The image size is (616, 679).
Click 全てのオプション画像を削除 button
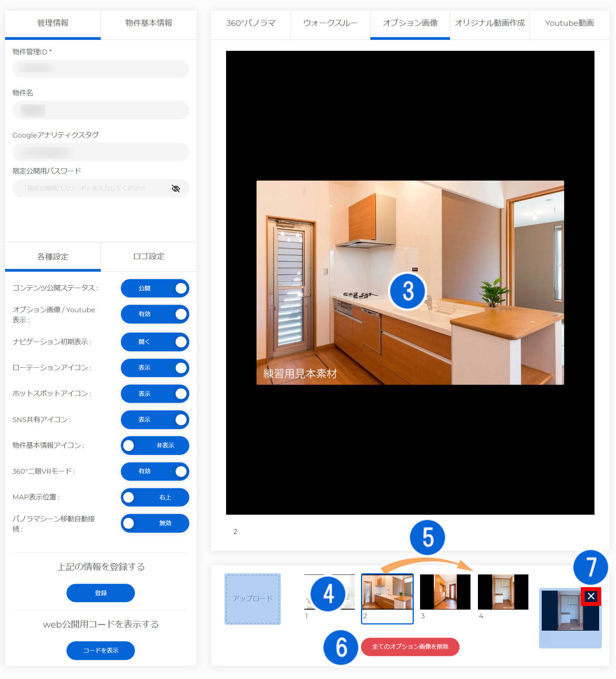pyautogui.click(x=410, y=647)
